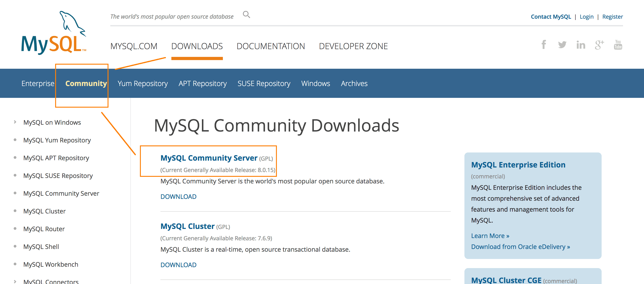Switch to the Community tab

coord(86,83)
